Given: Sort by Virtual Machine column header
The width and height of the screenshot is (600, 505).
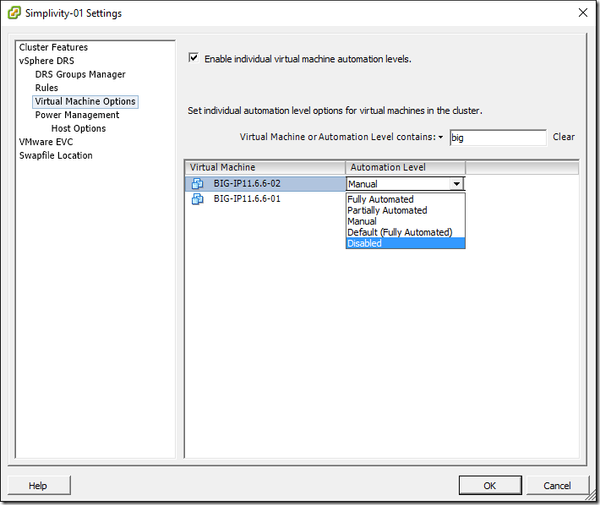Looking at the screenshot, I should [x=265, y=167].
